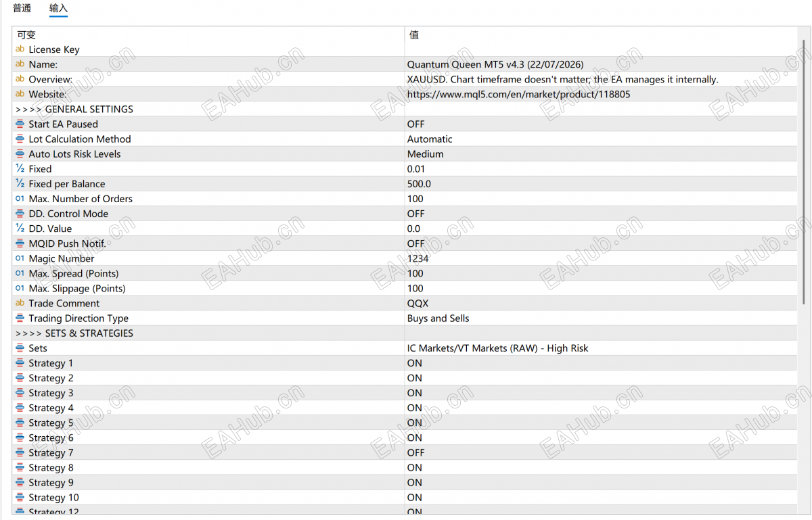
Task: Click the integer icon next to Magic Number
Action: click(20, 258)
